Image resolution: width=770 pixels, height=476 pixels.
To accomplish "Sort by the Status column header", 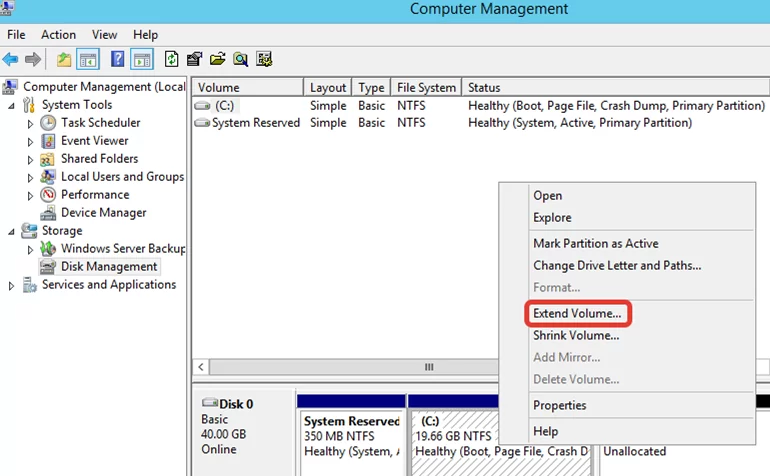I will (x=616, y=87).
